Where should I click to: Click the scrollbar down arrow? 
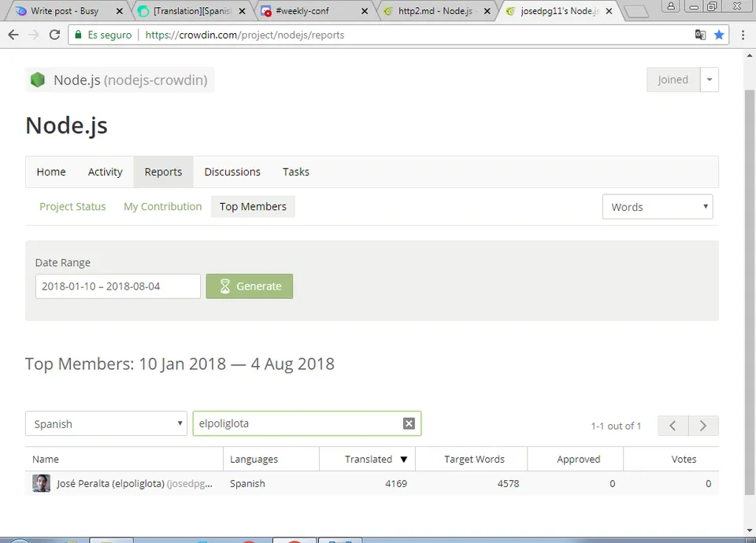click(749, 530)
